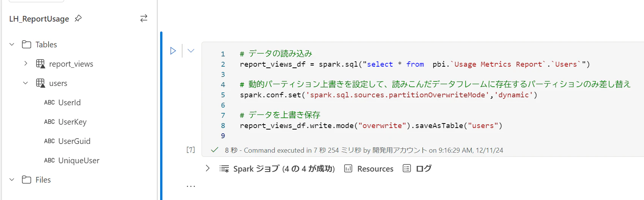Click ABC type icon for UserGuid

(x=49, y=141)
